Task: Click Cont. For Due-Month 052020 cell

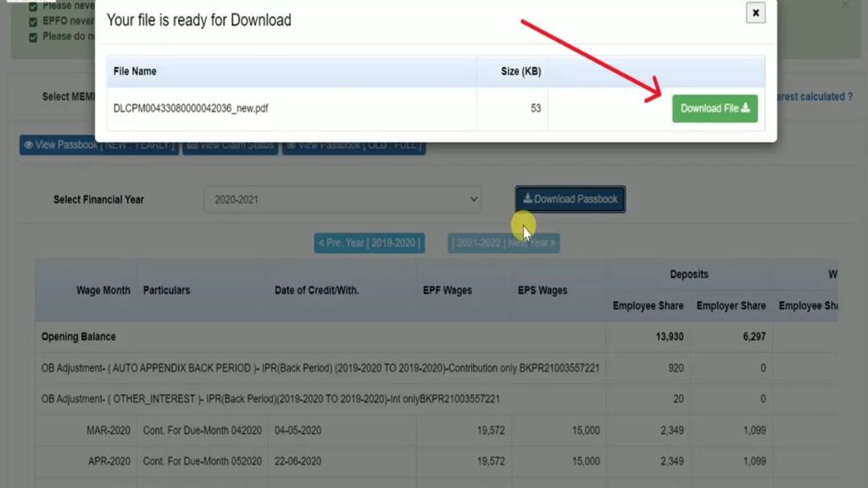Action: [x=202, y=462]
